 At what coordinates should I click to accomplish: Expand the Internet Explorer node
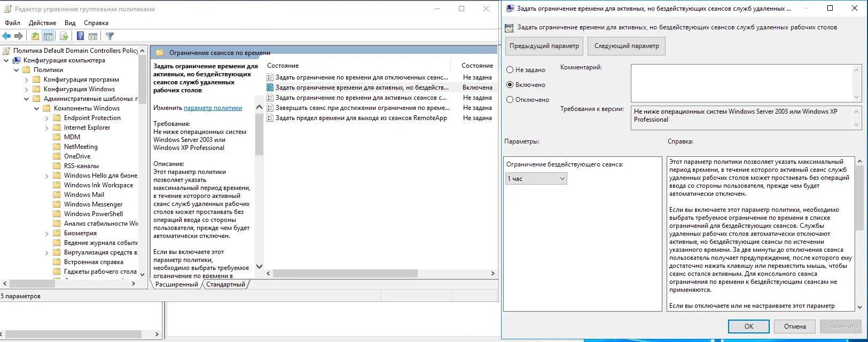(47, 128)
